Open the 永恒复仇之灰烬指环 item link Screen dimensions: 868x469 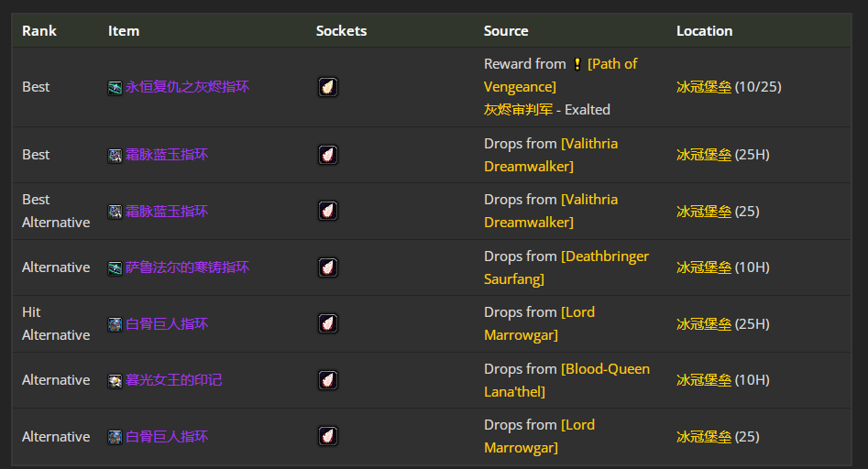[187, 87]
